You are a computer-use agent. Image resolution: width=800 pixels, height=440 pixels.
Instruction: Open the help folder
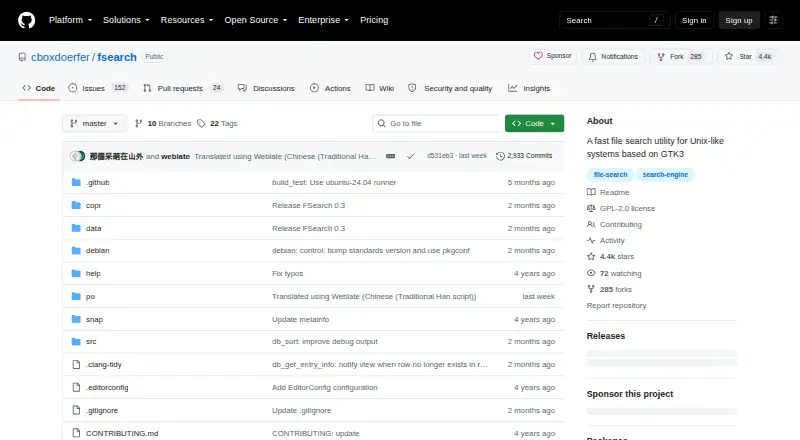(93, 274)
